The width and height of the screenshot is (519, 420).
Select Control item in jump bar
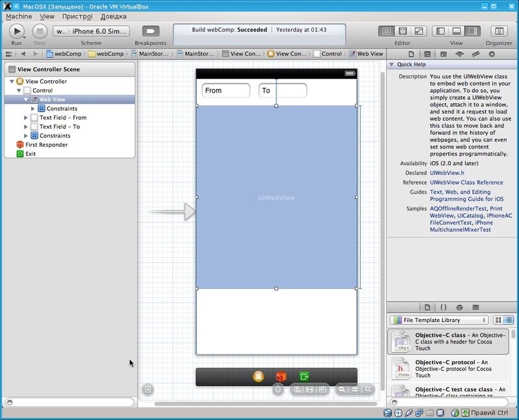pos(328,54)
